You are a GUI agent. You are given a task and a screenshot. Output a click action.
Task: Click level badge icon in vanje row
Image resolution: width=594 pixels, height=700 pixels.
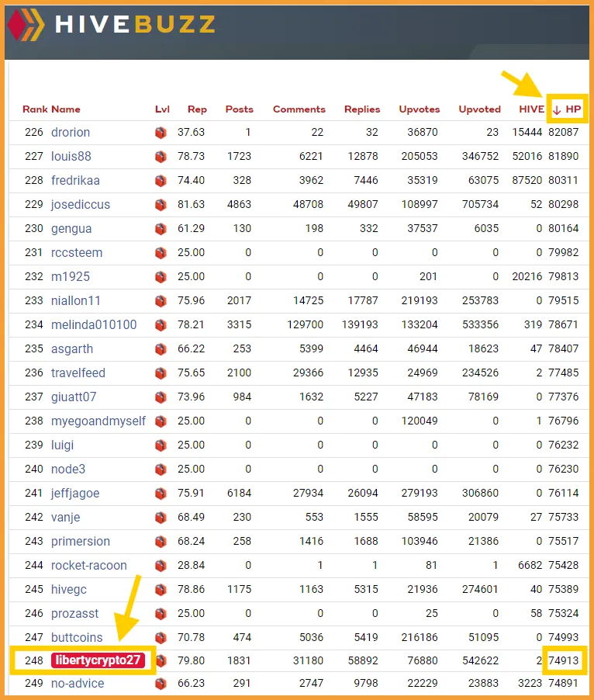(161, 518)
